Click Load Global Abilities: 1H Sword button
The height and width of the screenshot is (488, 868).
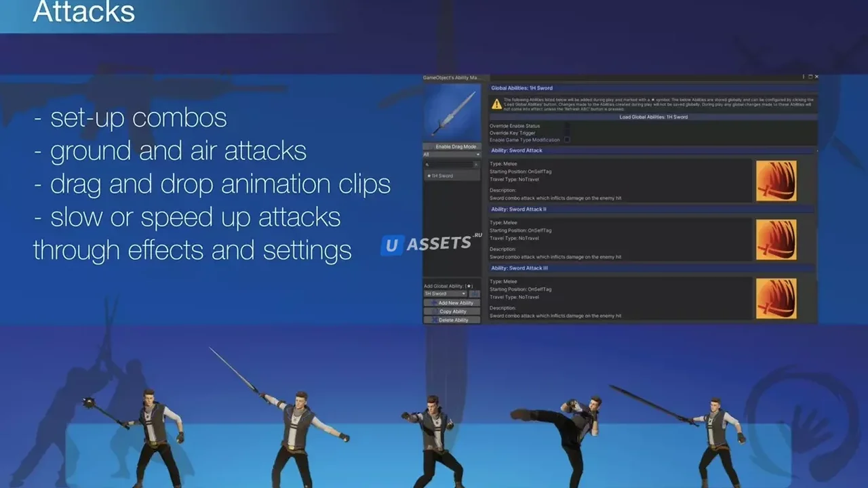[653, 117]
